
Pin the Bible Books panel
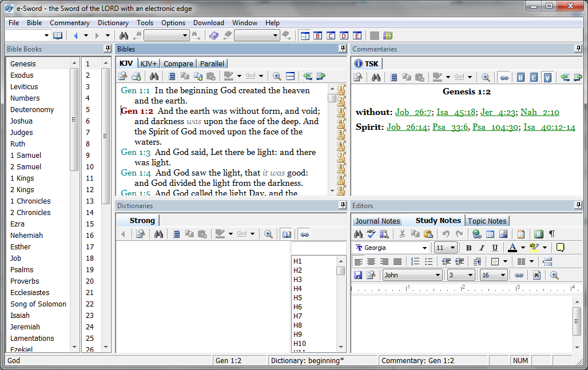108,49
